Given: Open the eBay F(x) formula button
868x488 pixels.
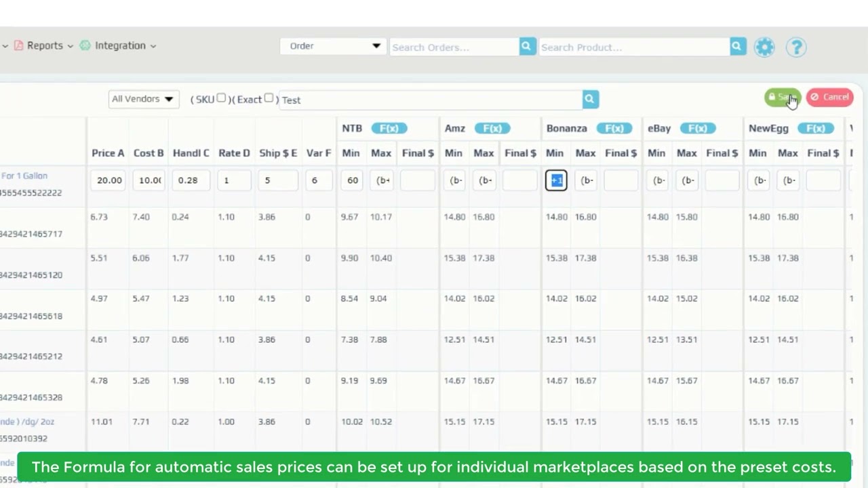Looking at the screenshot, I should (697, 128).
